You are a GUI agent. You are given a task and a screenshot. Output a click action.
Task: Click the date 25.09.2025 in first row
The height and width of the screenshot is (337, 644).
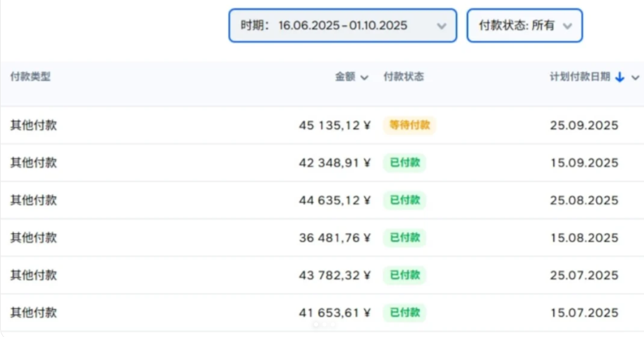[584, 126]
